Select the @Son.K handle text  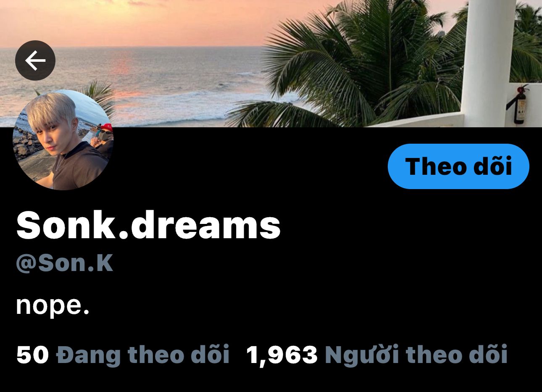coord(65,263)
